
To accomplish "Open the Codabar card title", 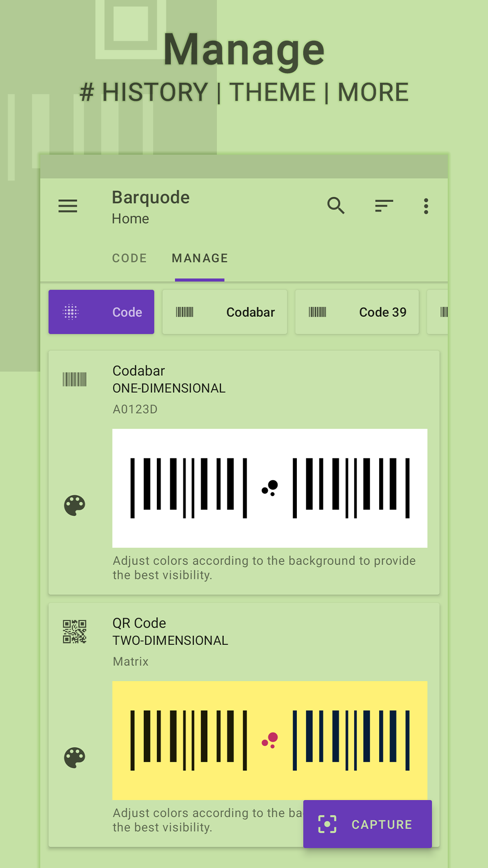I will tap(139, 371).
